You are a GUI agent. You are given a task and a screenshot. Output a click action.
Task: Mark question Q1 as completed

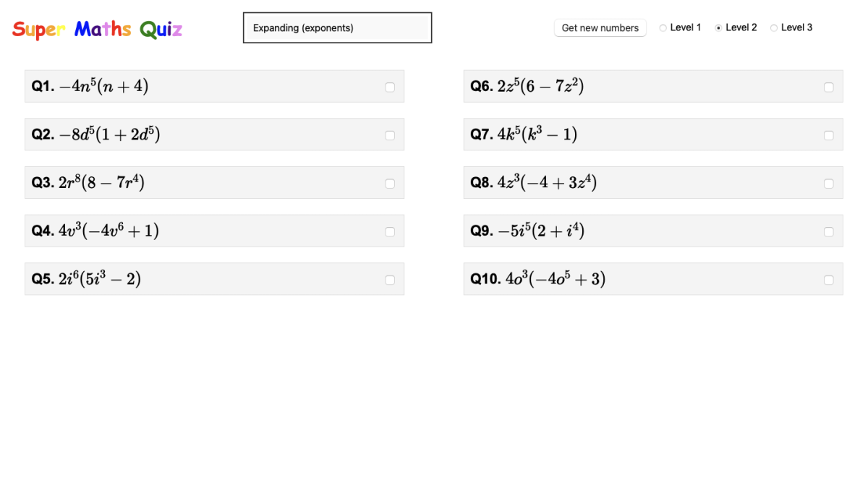tap(390, 87)
